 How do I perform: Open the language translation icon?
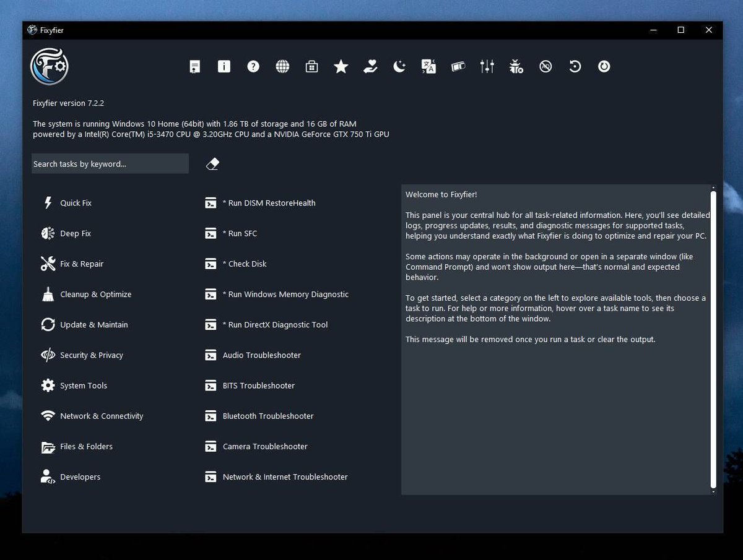pos(428,66)
